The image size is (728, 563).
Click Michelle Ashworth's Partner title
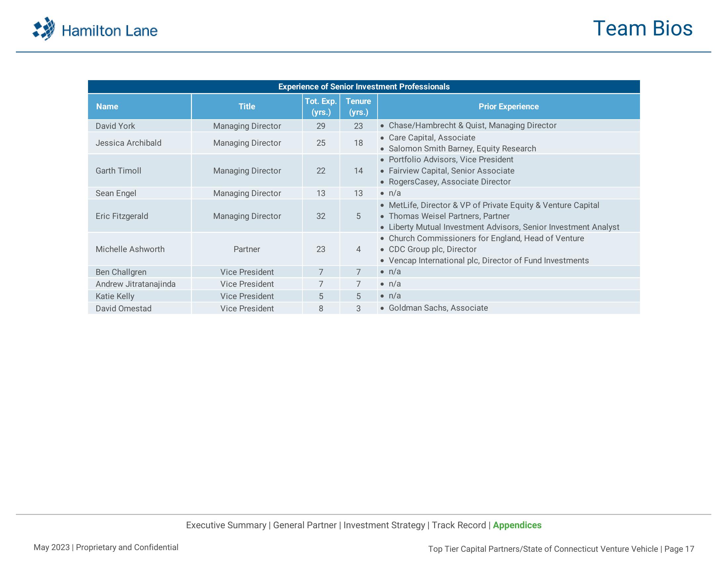(x=247, y=249)
